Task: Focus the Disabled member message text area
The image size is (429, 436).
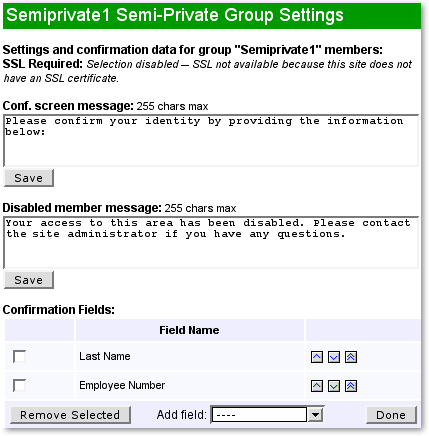Action: coord(211,243)
